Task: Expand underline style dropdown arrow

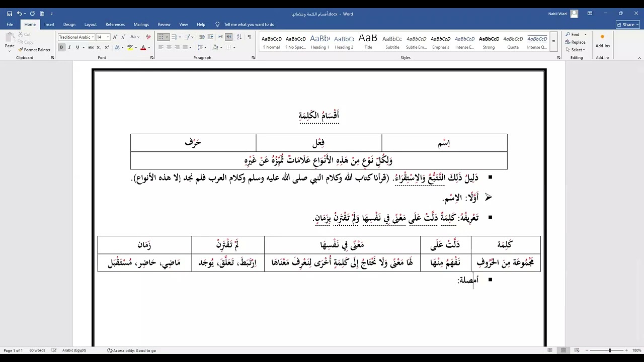Action: tap(83, 47)
